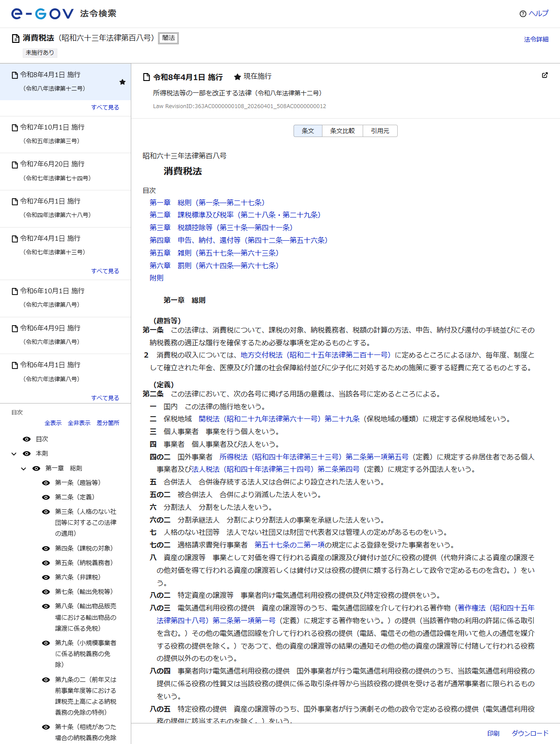Toggle eye icon for 第七条（輸出免税等）
The image size is (560, 744).
pos(46,592)
